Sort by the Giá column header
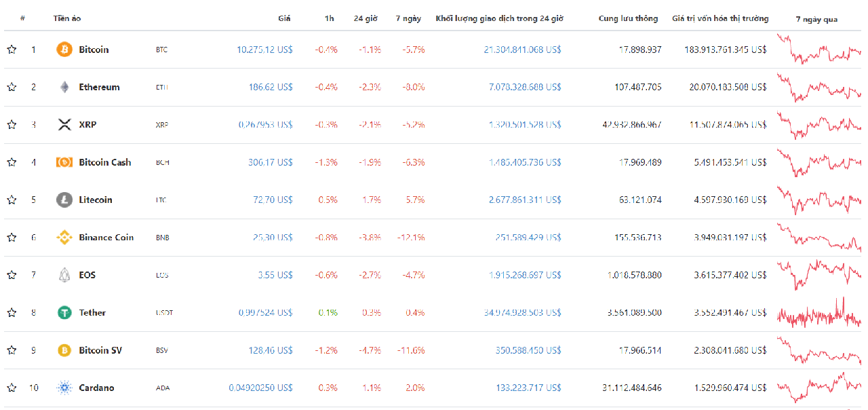The height and width of the screenshot is (410, 868). [x=284, y=18]
